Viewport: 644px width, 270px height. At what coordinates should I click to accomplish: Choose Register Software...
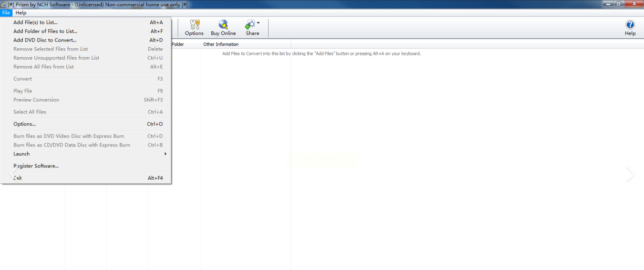[x=86, y=166]
